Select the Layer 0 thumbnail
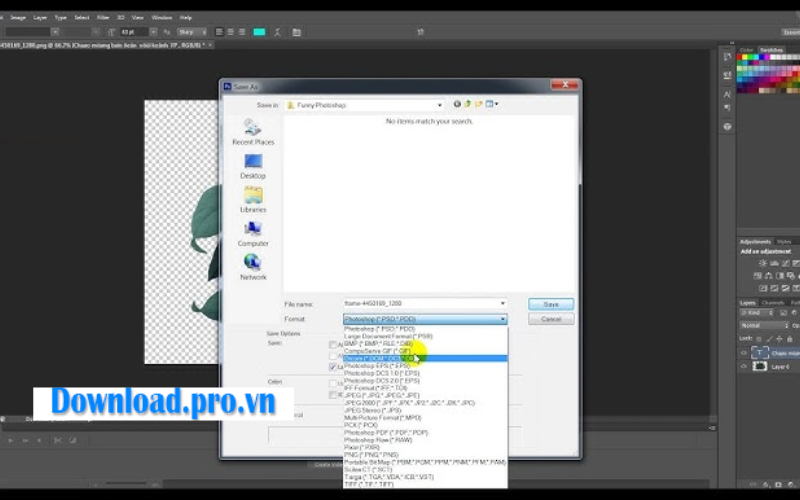Screen dimensions: 800x500 click(x=760, y=366)
